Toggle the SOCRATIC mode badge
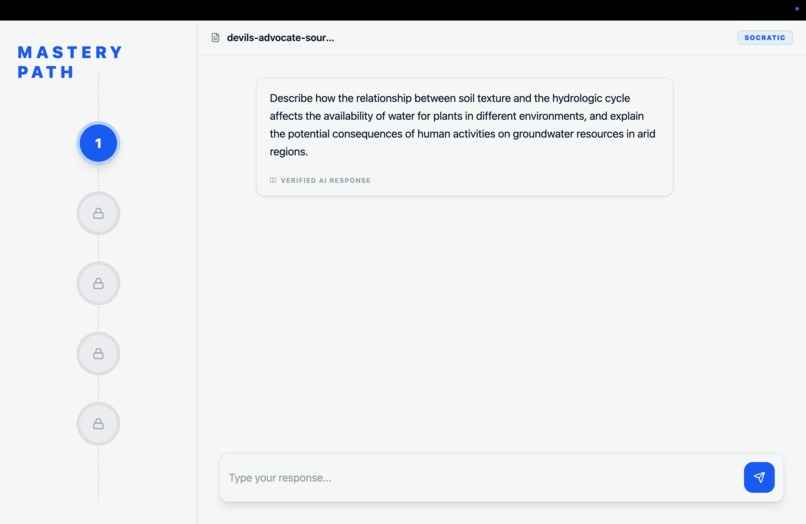The image size is (806, 524). [x=764, y=38]
